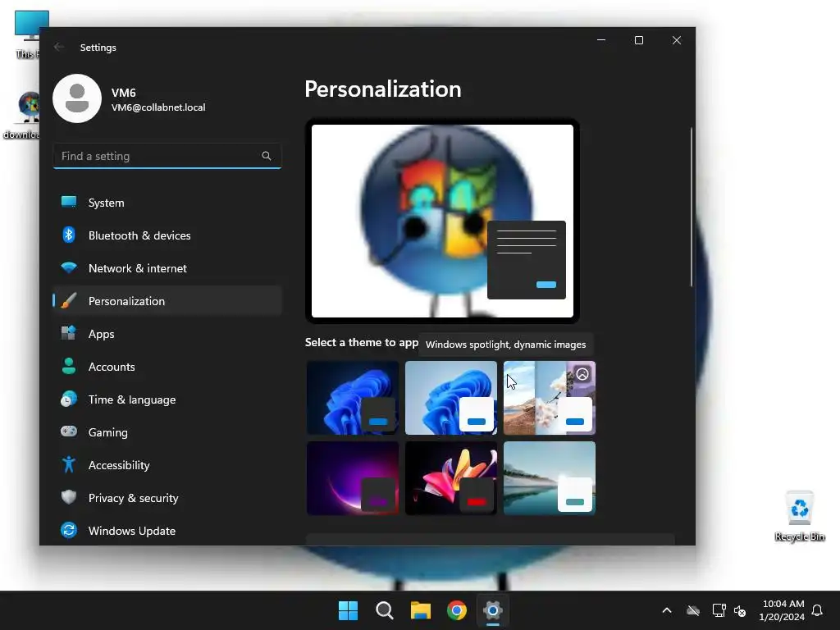Viewport: 840px width, 630px height.
Task: Go to Bluetooth & devices settings
Action: (x=167, y=235)
